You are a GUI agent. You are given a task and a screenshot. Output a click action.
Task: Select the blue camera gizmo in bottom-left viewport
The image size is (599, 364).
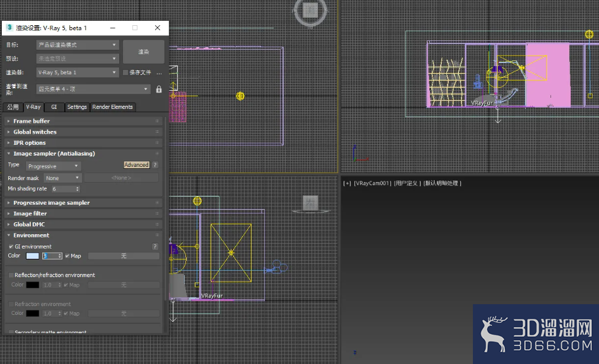pyautogui.click(x=276, y=267)
